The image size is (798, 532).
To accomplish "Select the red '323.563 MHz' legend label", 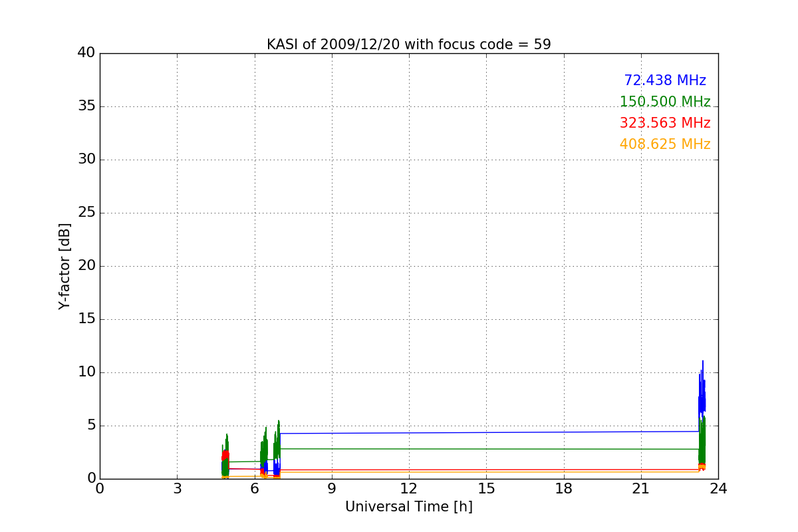I will coord(665,123).
